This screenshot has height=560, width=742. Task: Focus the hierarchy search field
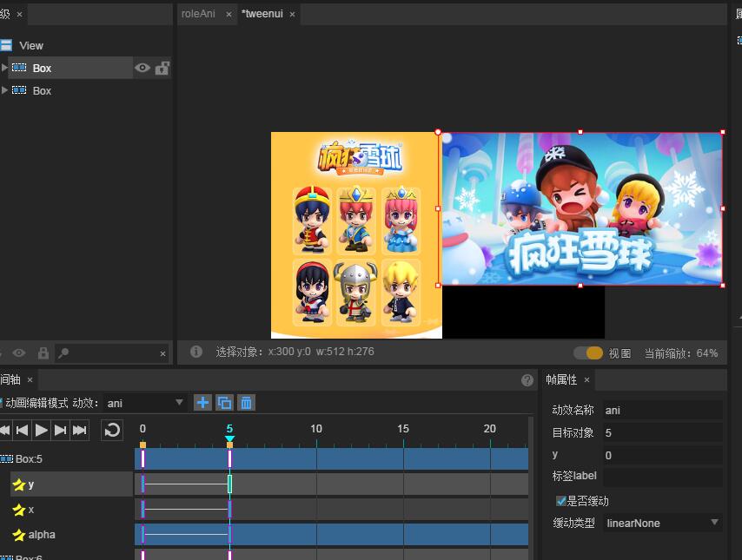pos(112,352)
